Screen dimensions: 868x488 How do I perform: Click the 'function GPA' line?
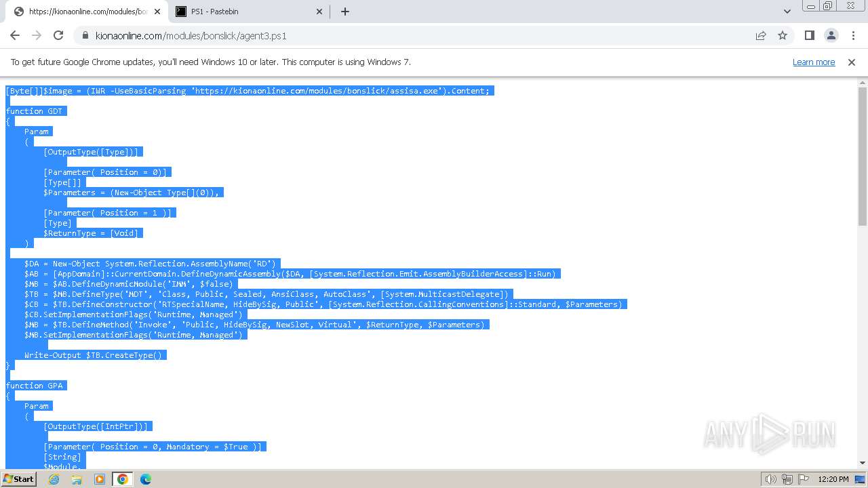tap(34, 386)
